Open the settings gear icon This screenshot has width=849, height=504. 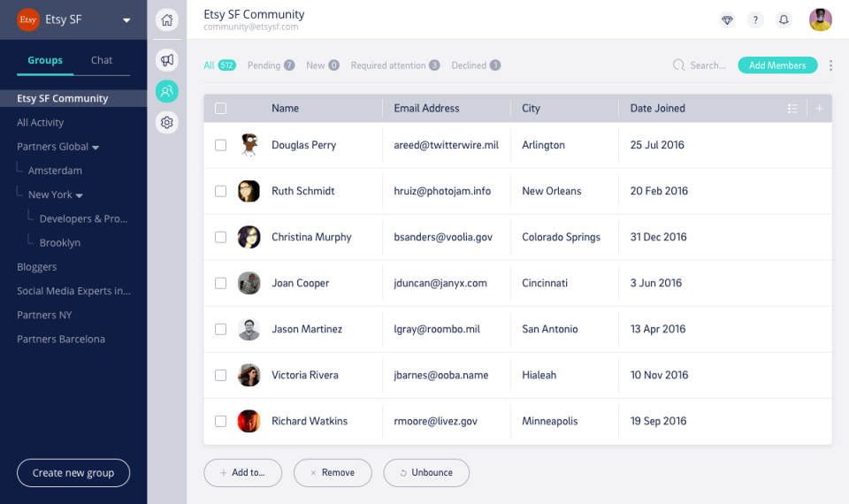tap(167, 122)
